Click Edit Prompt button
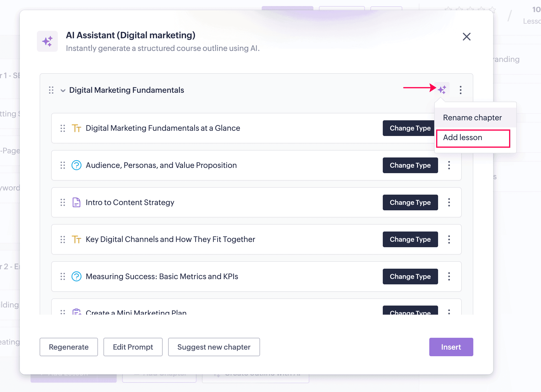The image size is (541, 392). click(x=133, y=347)
